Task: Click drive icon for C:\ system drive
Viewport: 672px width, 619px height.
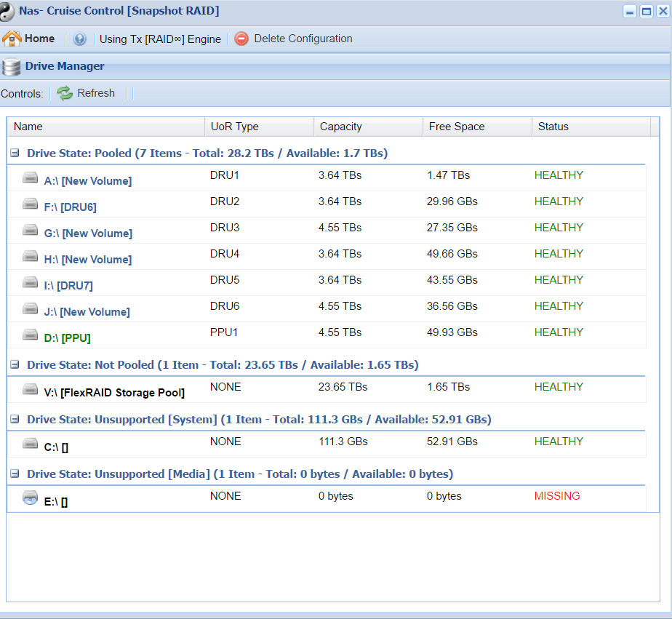Action: pos(30,443)
